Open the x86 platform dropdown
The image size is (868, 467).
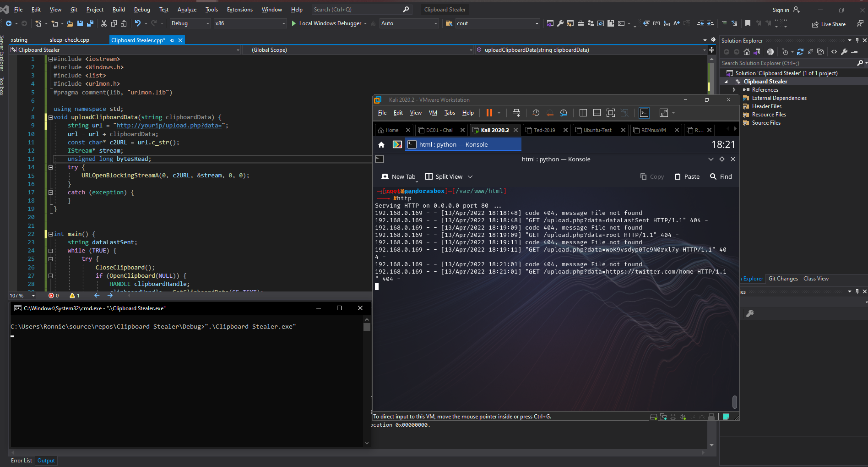[x=250, y=23]
